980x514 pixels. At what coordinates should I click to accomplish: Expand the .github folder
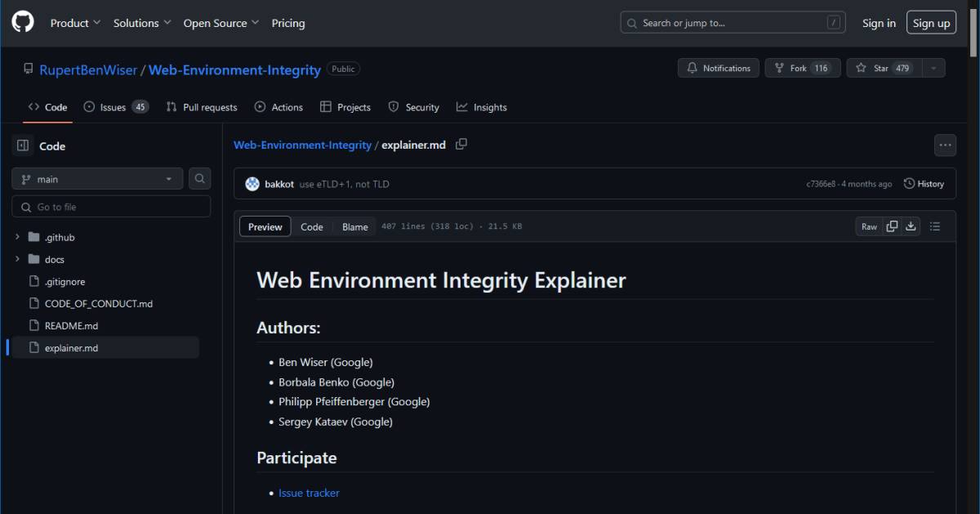pos(18,237)
